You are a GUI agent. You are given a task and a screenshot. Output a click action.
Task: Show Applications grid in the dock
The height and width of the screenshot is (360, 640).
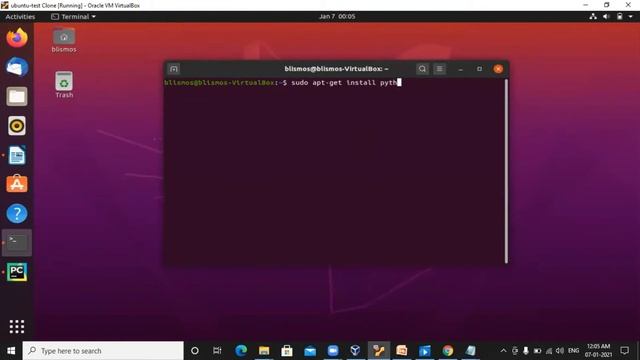tap(17, 327)
